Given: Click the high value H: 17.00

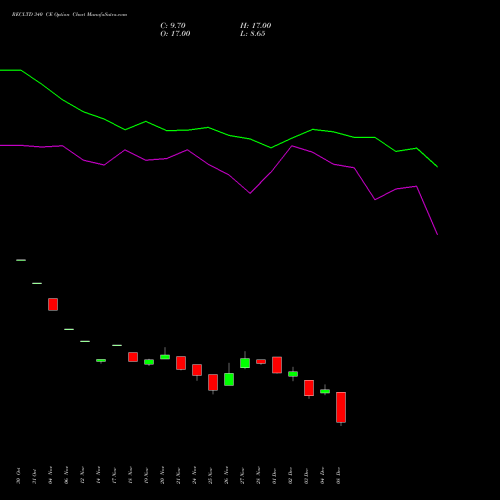Looking at the screenshot, I should click(255, 26).
